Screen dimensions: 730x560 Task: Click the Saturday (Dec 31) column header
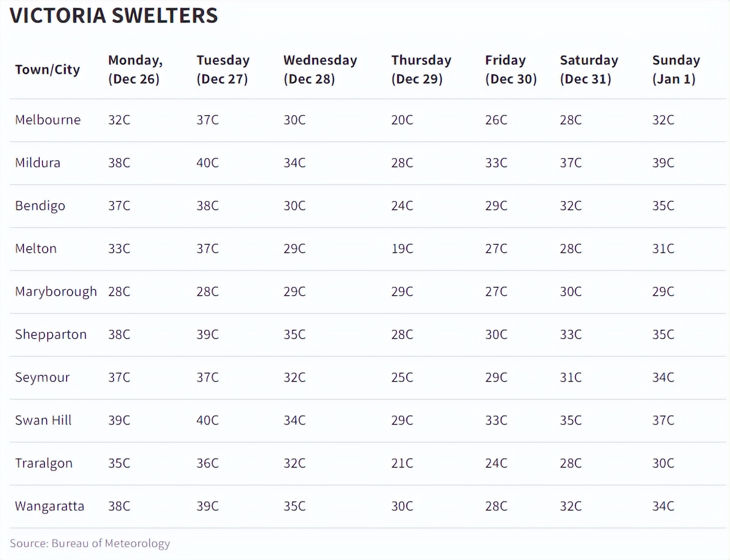pyautogui.click(x=589, y=70)
